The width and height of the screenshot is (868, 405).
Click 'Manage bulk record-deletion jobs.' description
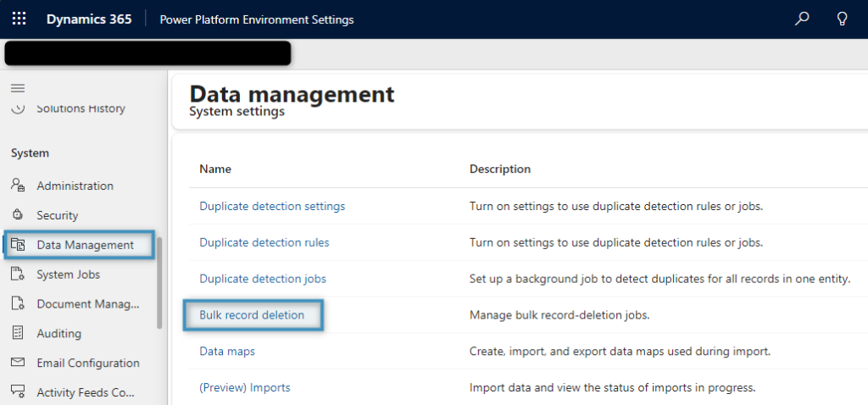pyautogui.click(x=559, y=315)
